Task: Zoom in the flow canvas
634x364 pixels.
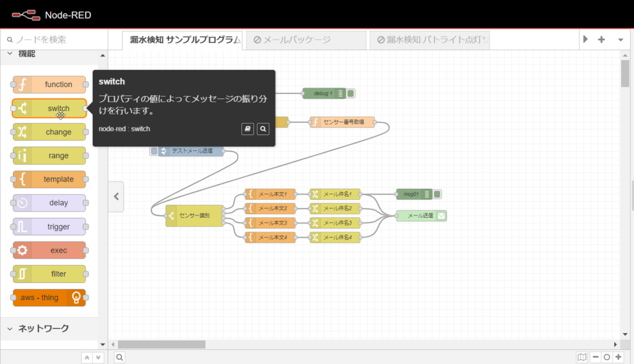Action: [x=619, y=357]
